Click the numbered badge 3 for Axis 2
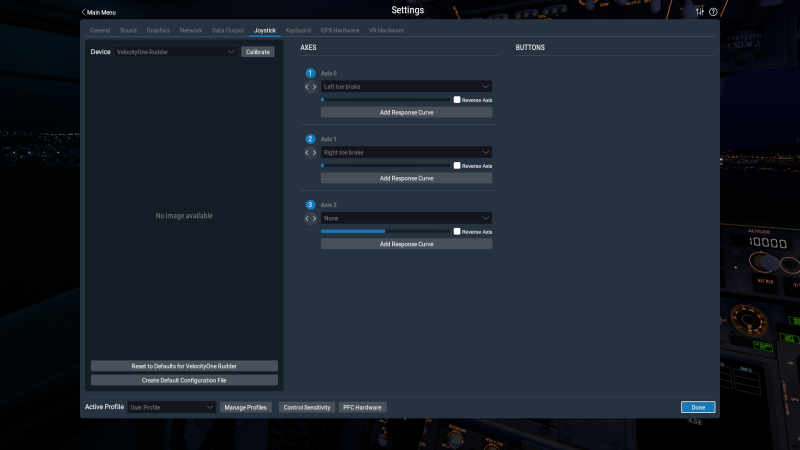The height and width of the screenshot is (450, 800). point(310,205)
